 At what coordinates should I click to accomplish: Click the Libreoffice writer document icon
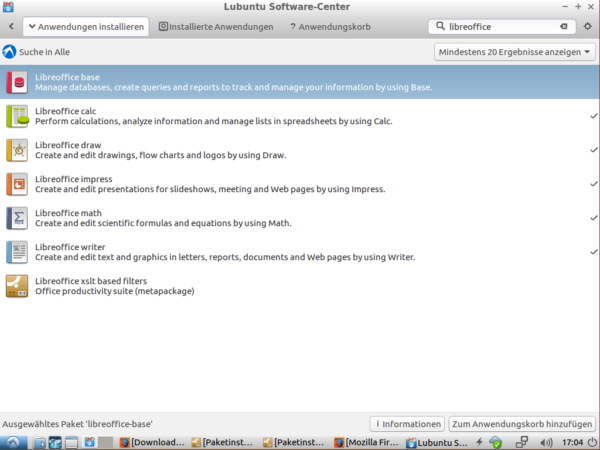pos(17,252)
